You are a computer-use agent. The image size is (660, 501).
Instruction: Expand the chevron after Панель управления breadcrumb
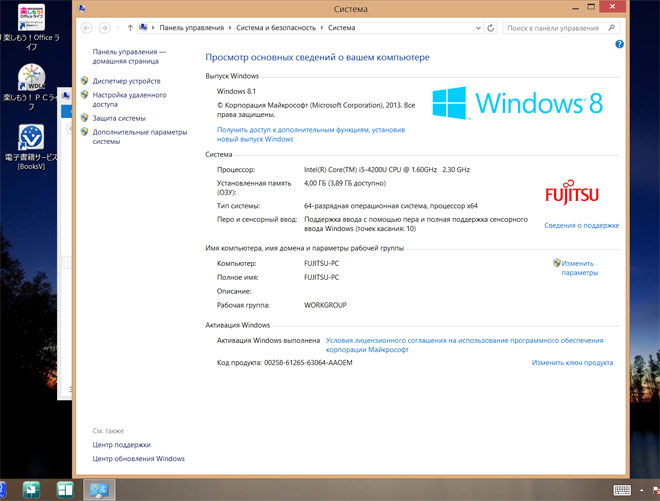pyautogui.click(x=230, y=28)
